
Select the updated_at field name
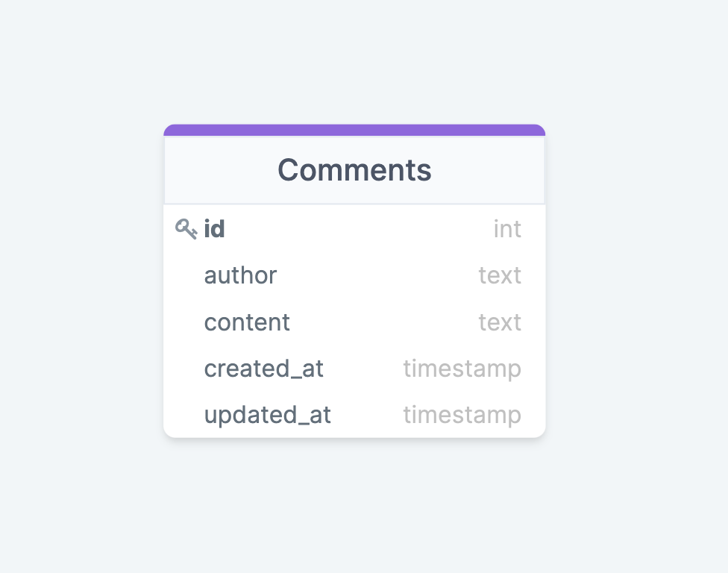267,415
